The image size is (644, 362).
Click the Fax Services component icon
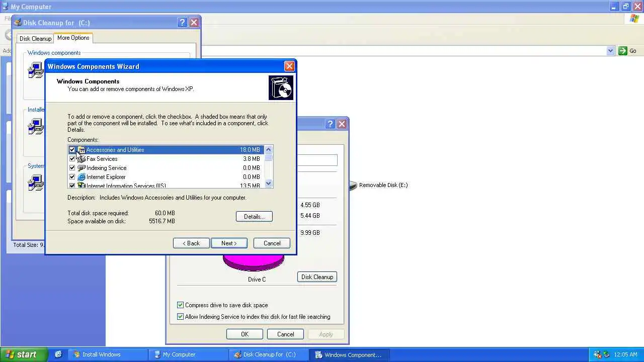(x=82, y=159)
